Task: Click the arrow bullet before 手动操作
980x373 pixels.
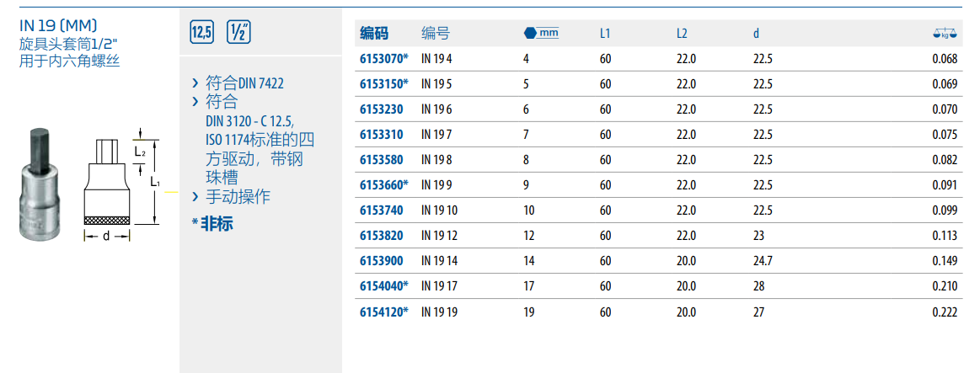Action: tap(195, 197)
